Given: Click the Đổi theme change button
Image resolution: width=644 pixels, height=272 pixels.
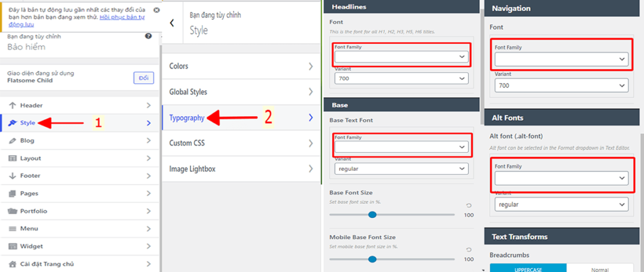Looking at the screenshot, I should click(x=143, y=78).
